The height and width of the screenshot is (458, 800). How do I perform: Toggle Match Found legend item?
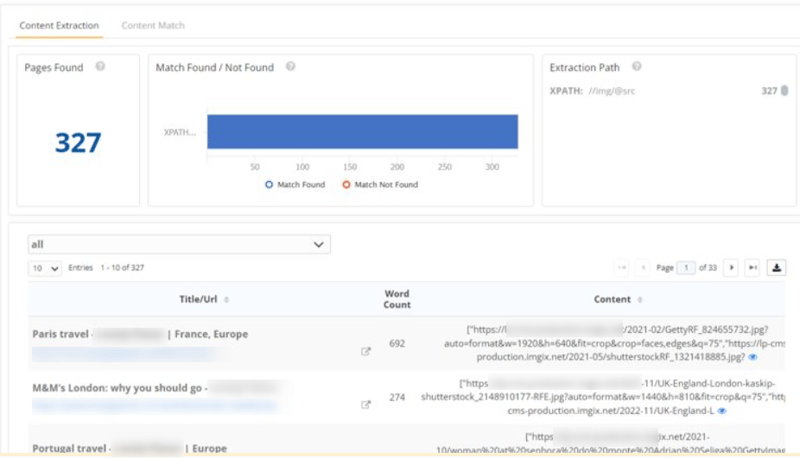[x=295, y=185]
